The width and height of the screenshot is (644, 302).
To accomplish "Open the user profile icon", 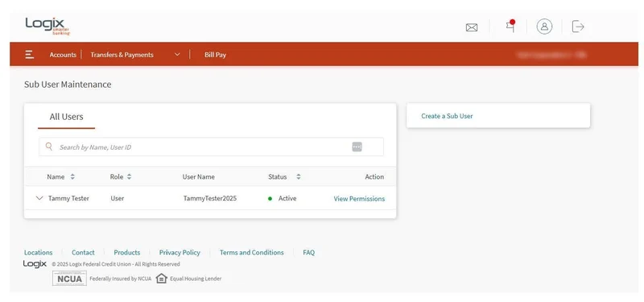I will 544,27.
